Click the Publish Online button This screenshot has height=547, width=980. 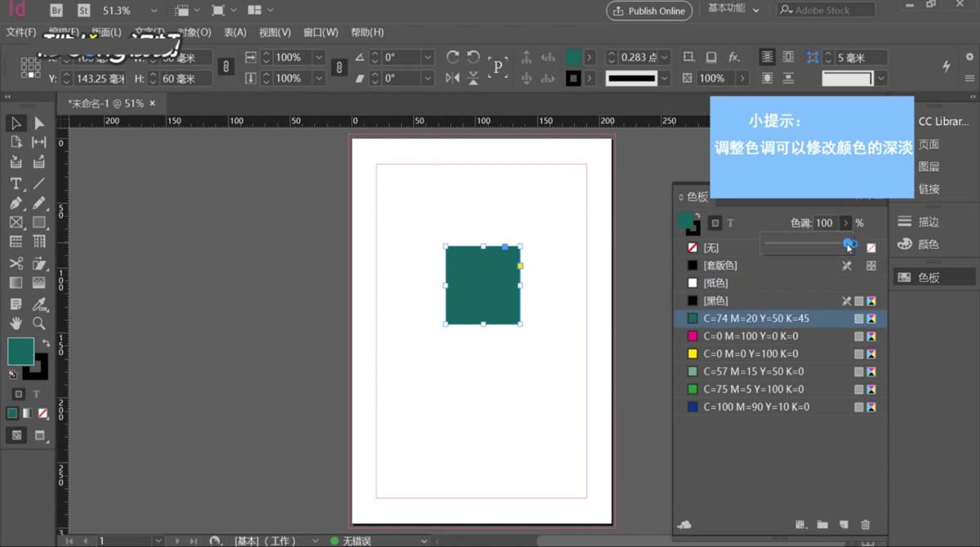[x=649, y=11]
